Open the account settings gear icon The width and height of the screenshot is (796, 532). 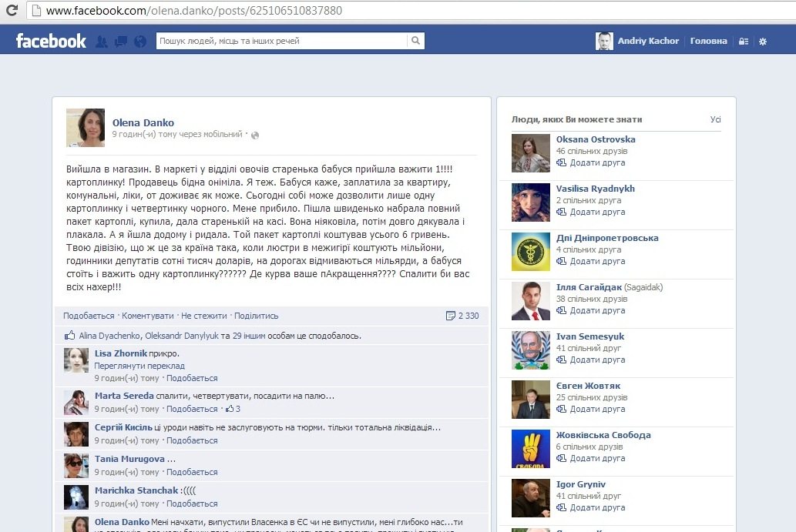pyautogui.click(x=763, y=42)
